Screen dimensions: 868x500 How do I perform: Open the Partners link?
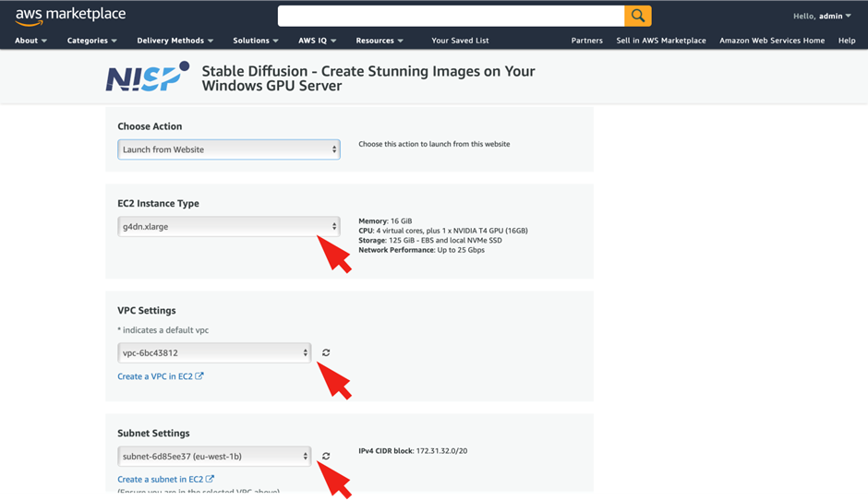586,41
